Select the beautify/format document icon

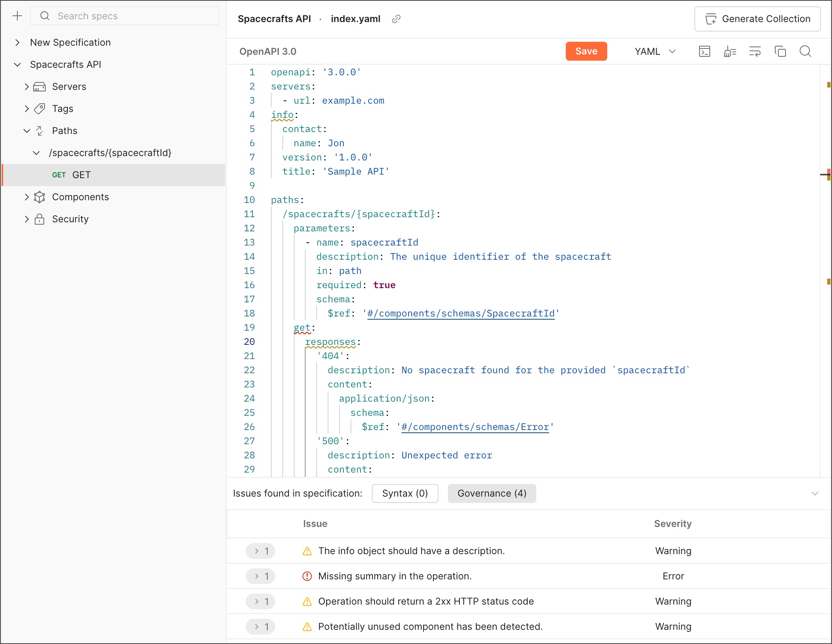[x=730, y=51]
